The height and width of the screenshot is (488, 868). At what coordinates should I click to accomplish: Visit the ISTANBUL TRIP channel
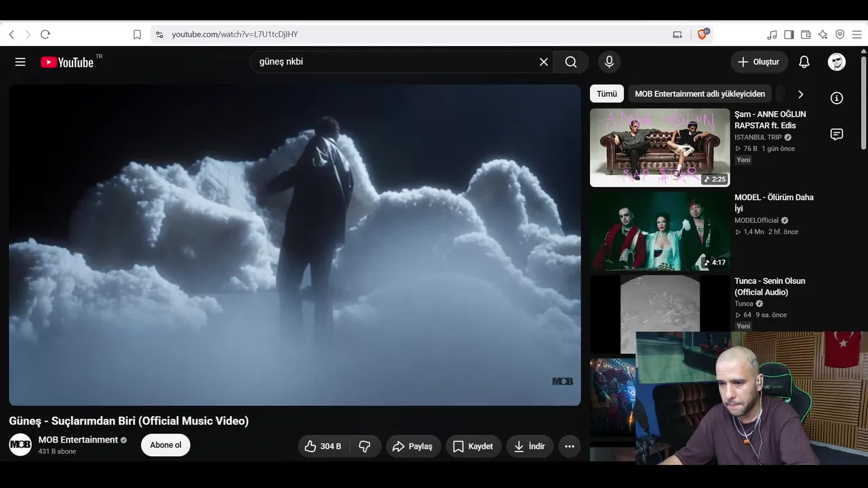(x=758, y=137)
